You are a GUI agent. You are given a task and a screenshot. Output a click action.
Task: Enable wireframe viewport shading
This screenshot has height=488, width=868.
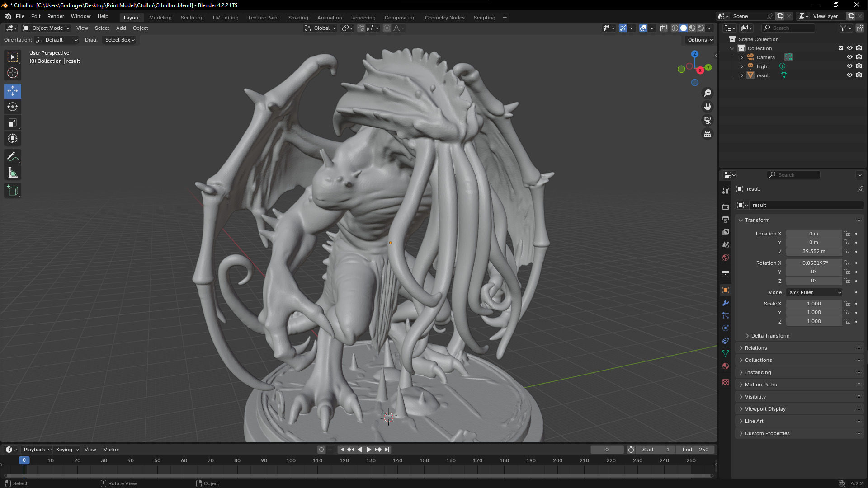(x=675, y=28)
